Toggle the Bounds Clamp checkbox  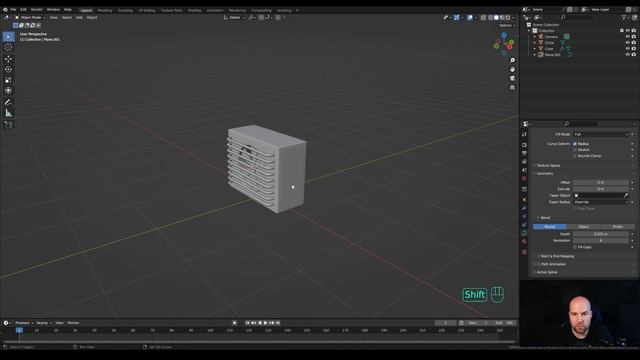point(575,156)
